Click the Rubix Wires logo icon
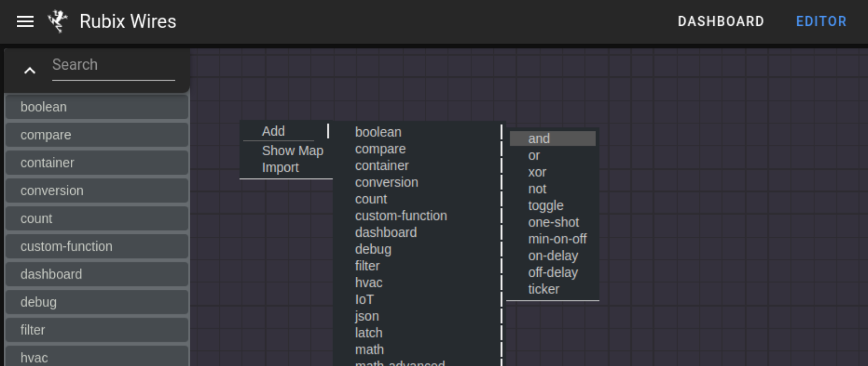The height and width of the screenshot is (366, 868). click(57, 22)
